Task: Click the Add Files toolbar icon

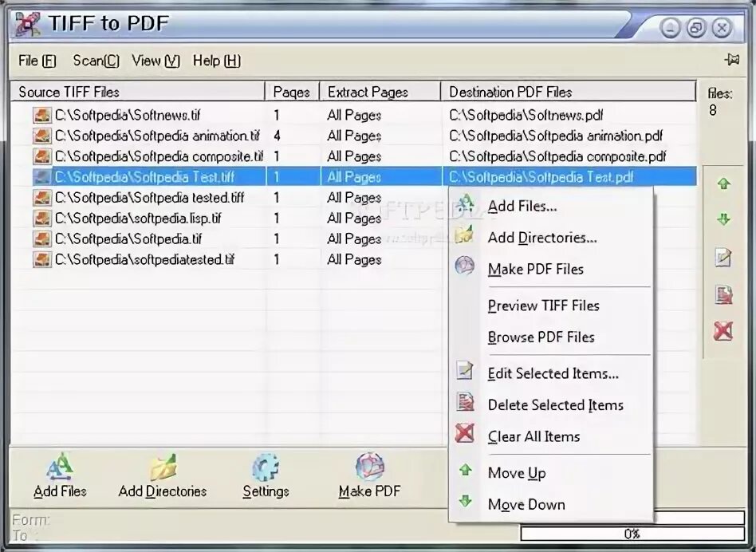Action: coord(60,467)
